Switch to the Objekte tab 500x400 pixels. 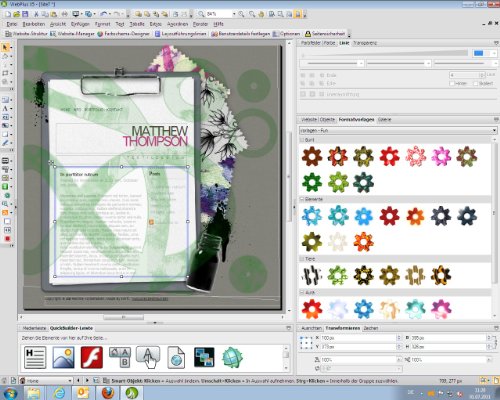(x=327, y=119)
